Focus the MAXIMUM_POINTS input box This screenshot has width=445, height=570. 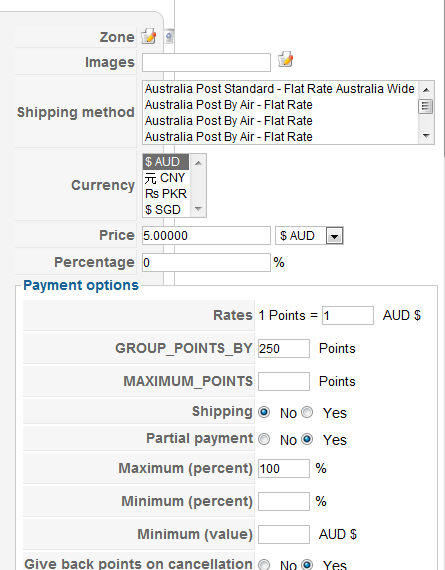pos(284,381)
